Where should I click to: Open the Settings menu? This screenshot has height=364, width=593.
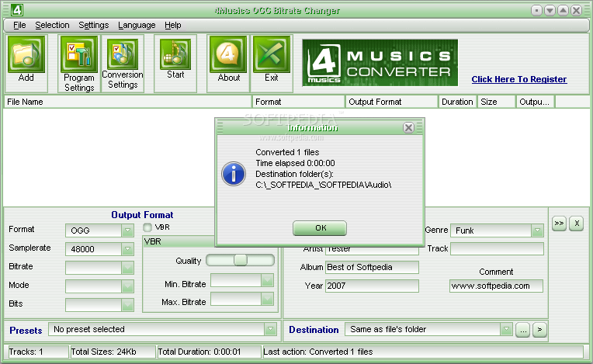click(93, 25)
